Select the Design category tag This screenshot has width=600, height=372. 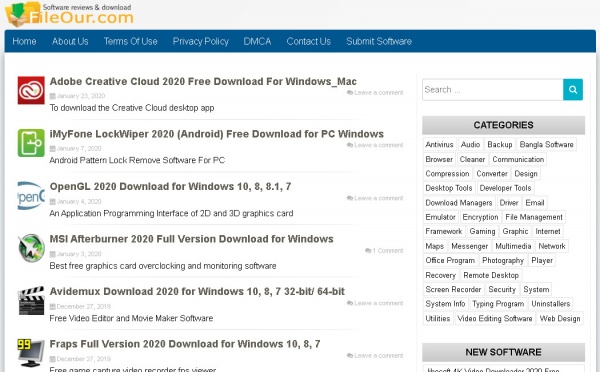[526, 174]
